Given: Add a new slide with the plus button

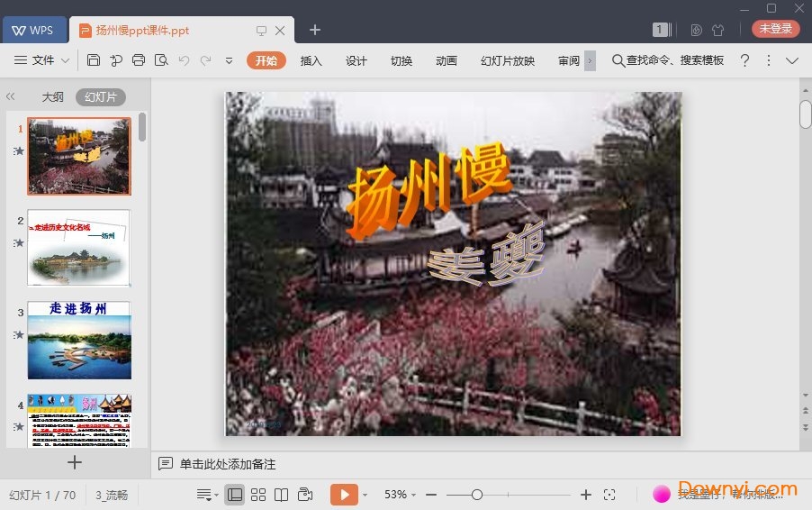Looking at the screenshot, I should pyautogui.click(x=75, y=462).
